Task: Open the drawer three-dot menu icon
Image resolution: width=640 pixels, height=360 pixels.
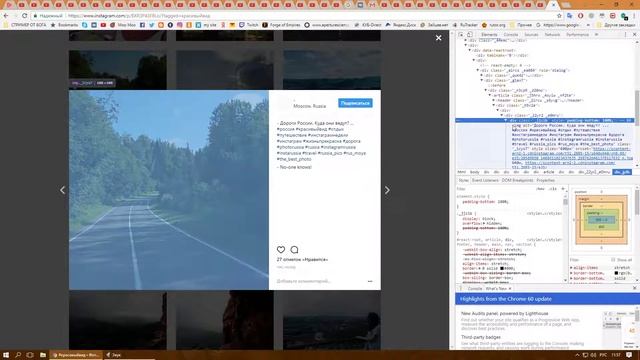Action: (460, 289)
